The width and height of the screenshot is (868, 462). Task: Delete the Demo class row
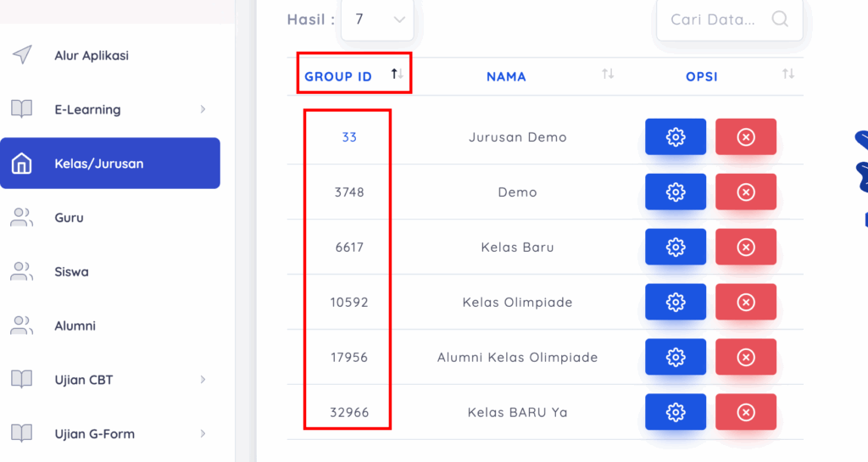(745, 192)
